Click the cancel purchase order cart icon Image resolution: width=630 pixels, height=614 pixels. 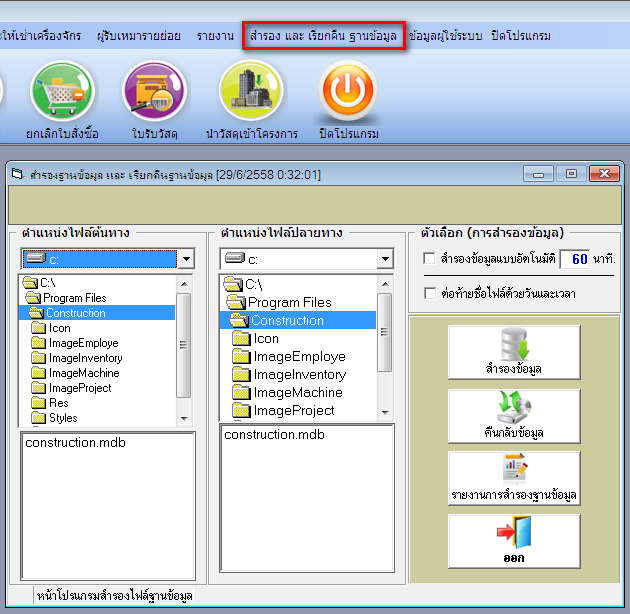pyautogui.click(x=62, y=91)
